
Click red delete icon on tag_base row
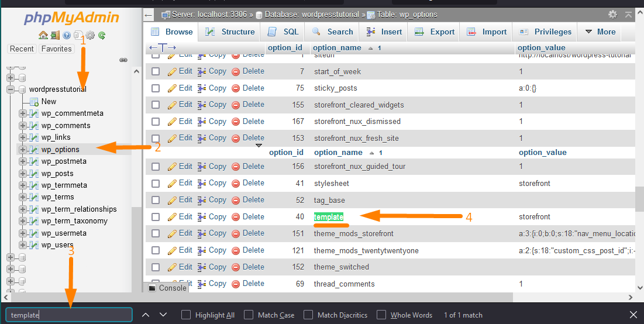tap(236, 201)
